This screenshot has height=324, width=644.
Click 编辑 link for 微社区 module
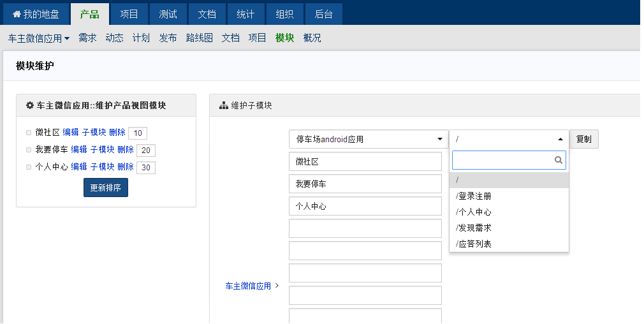71,133
